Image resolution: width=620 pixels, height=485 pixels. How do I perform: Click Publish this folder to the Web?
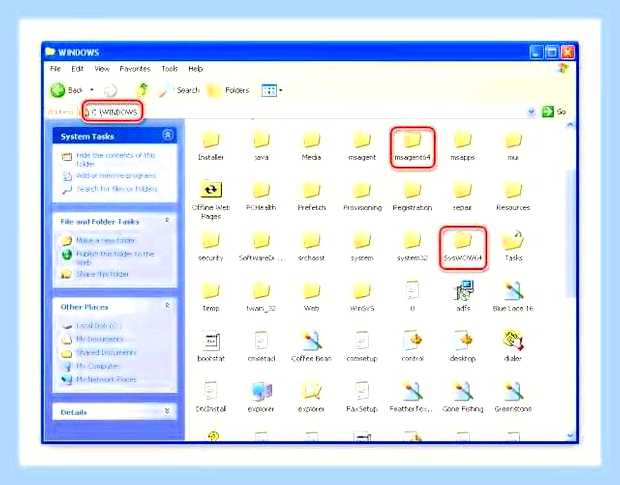pyautogui.click(x=115, y=258)
